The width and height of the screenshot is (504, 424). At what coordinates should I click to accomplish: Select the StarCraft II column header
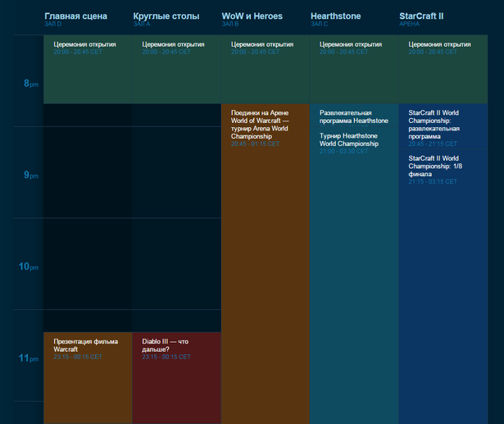tap(421, 16)
